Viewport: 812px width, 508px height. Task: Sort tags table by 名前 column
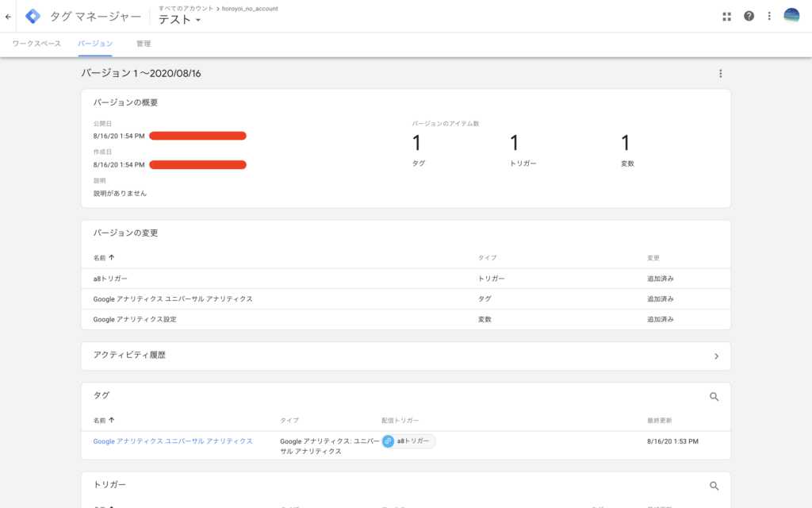pos(104,421)
